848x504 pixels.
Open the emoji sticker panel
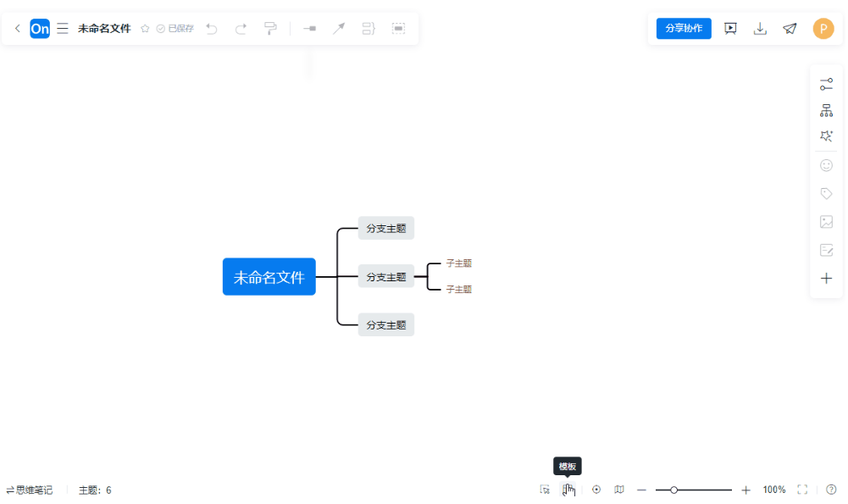[826, 165]
